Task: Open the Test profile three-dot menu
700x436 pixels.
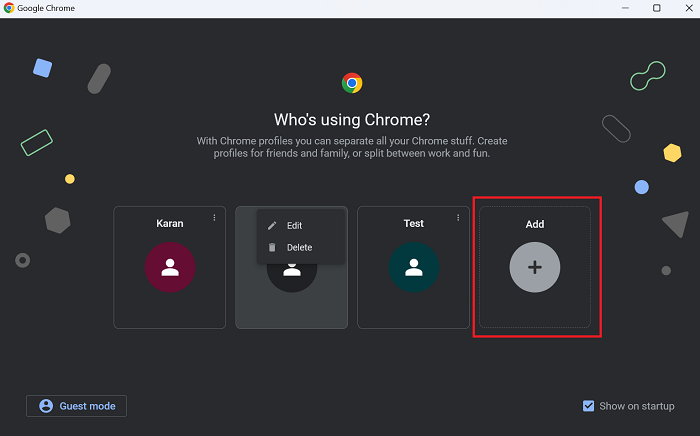Action: click(x=458, y=218)
